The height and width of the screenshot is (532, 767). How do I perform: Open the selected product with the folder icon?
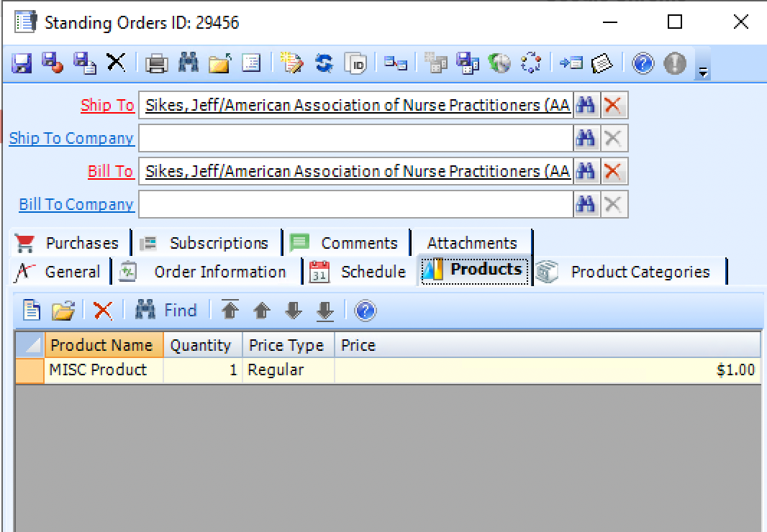coord(63,310)
